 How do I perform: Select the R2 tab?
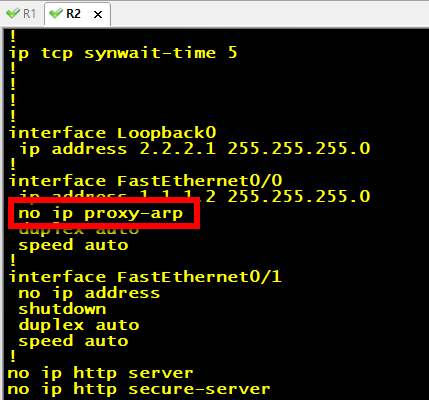[x=77, y=14]
